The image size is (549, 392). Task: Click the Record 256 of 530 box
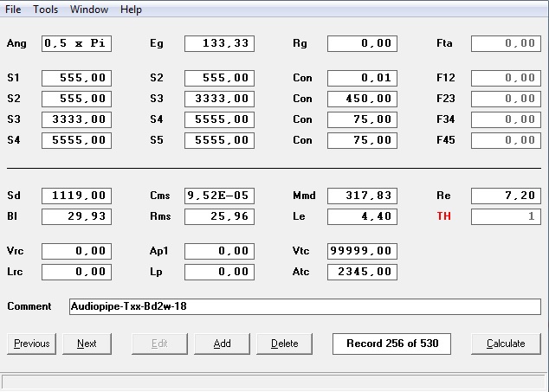(x=391, y=344)
